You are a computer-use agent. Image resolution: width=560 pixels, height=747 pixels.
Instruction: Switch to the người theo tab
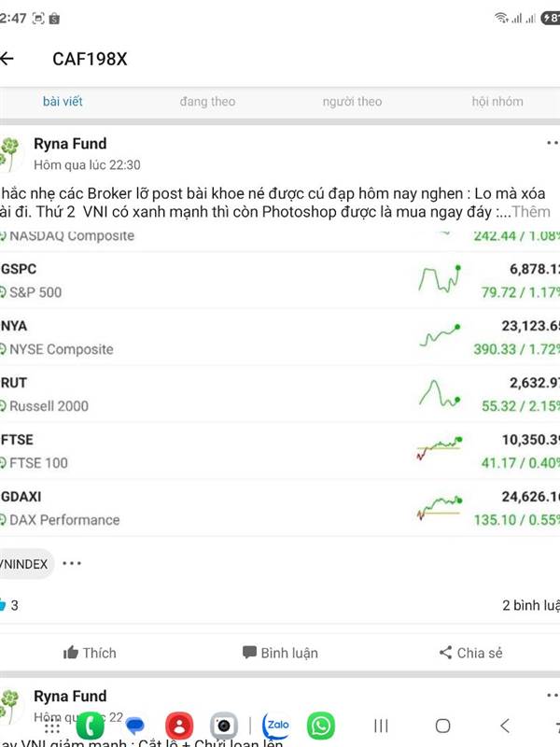coord(352,102)
